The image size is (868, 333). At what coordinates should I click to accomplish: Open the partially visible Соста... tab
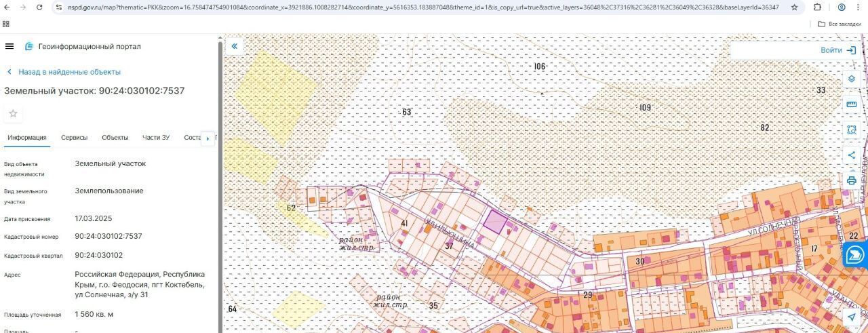(192, 138)
